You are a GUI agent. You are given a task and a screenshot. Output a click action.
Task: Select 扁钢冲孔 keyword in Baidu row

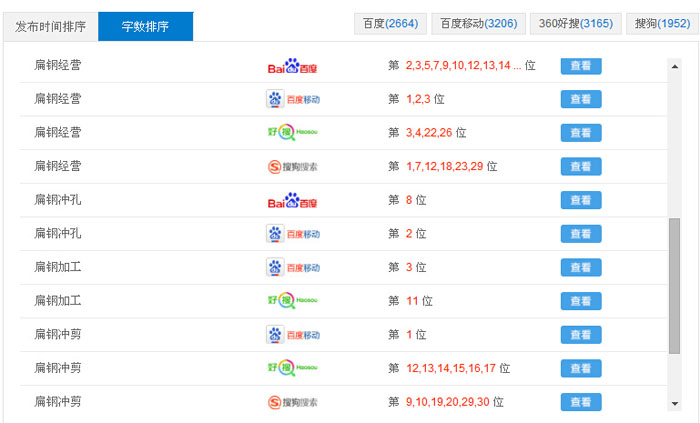coord(58,200)
